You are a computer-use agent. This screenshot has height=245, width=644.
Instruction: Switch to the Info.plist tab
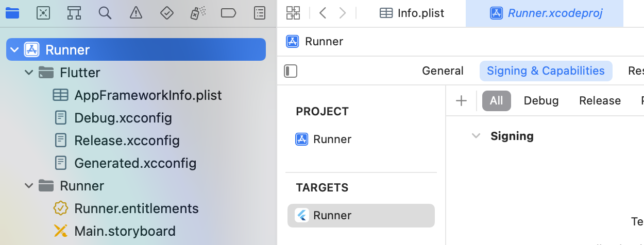click(x=412, y=13)
